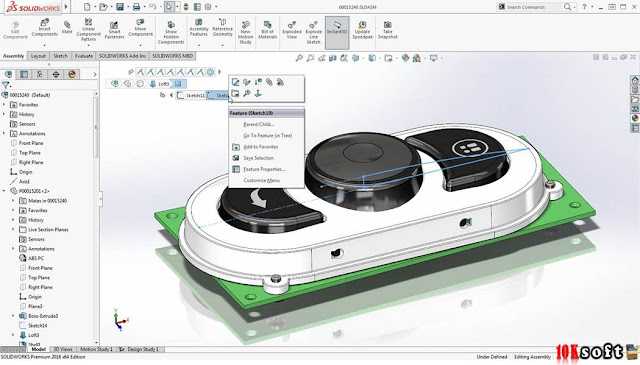Expand the top-level History node
This screenshot has width=640, height=365.
[4, 114]
